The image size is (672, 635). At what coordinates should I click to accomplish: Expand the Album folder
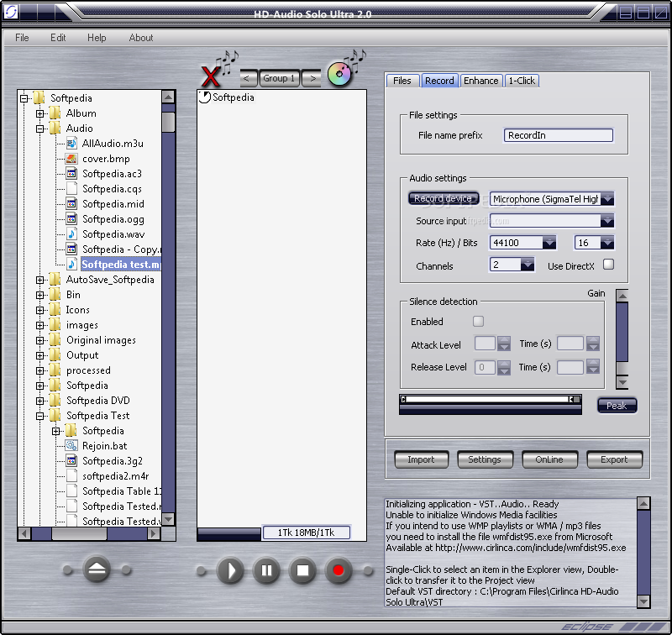pyautogui.click(x=39, y=113)
